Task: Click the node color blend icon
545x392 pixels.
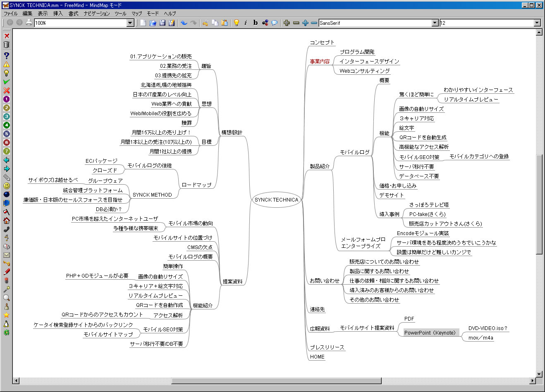Action: [x=265, y=23]
